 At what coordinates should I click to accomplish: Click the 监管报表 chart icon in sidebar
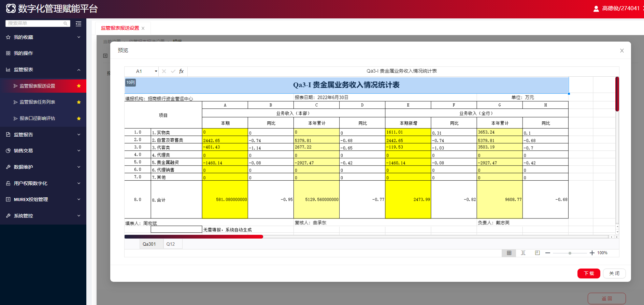pyautogui.click(x=8, y=70)
